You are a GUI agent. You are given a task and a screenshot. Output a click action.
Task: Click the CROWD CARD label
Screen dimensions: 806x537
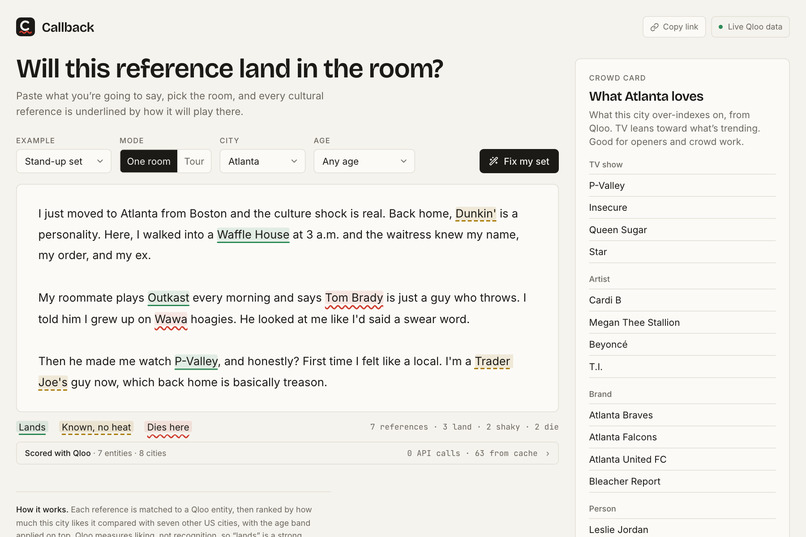[617, 78]
